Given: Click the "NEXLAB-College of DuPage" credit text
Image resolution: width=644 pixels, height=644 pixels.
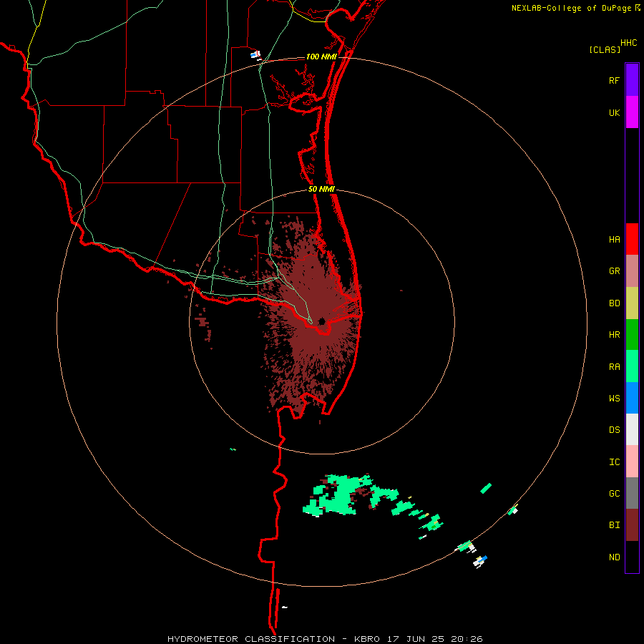Looking at the screenshot, I should (571, 8).
